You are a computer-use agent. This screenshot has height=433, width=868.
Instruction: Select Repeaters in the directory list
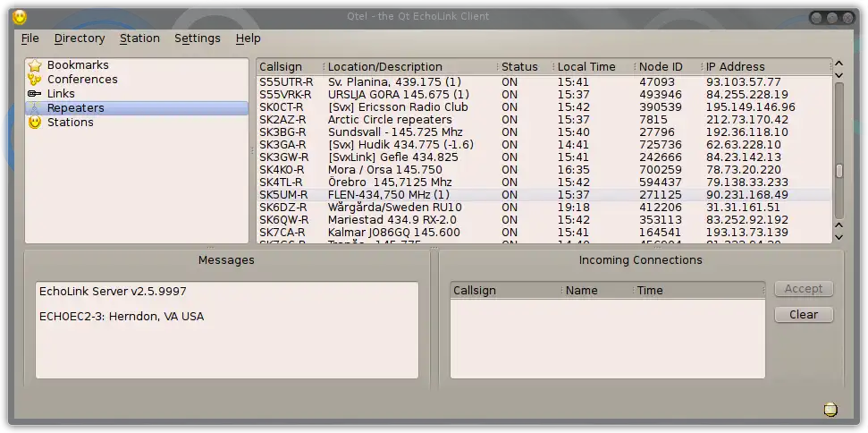click(137, 108)
